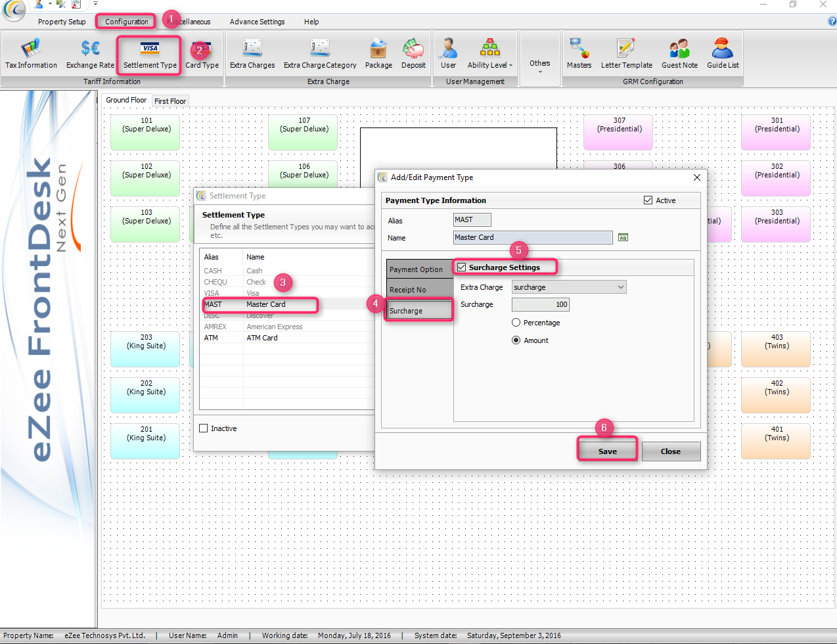
Task: Select the Amount radio button
Action: pyautogui.click(x=516, y=340)
